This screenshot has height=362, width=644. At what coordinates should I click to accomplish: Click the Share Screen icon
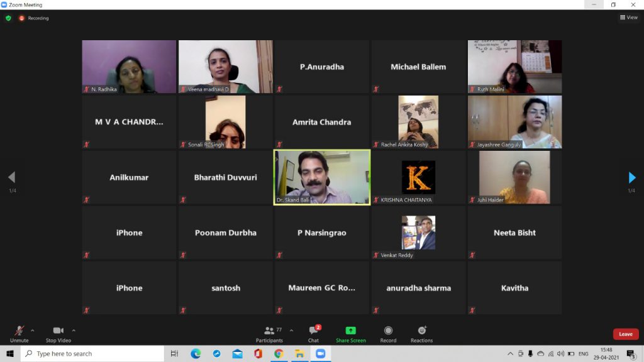(x=350, y=333)
